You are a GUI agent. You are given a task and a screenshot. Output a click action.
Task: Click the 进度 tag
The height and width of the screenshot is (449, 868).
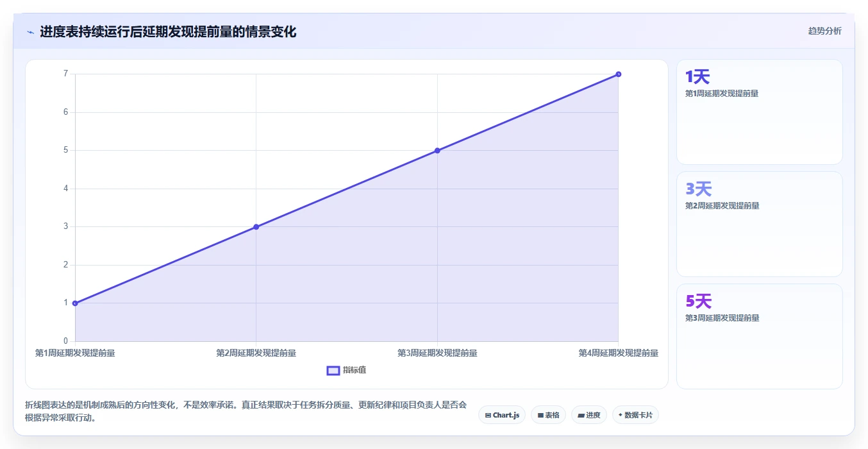click(x=588, y=415)
